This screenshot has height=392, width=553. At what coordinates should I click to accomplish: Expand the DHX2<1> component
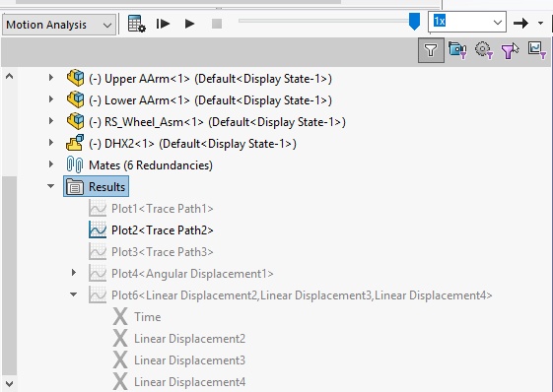click(x=51, y=143)
